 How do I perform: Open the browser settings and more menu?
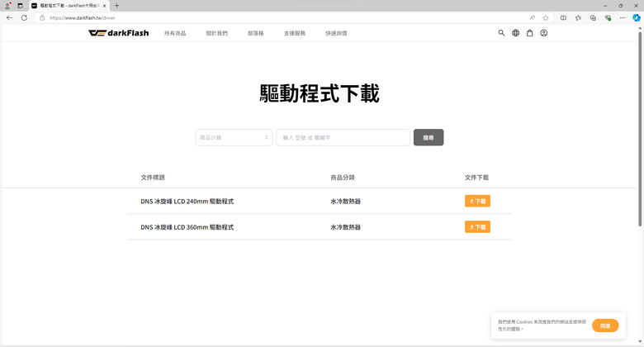[x=623, y=17]
